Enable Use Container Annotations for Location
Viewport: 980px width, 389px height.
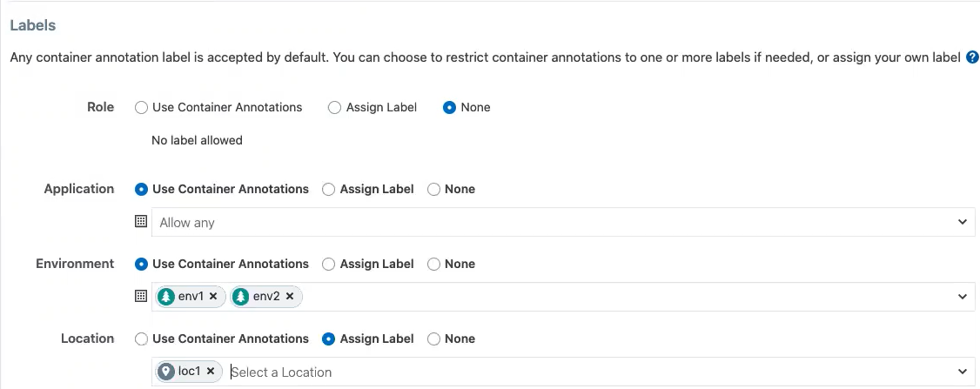[141, 339]
